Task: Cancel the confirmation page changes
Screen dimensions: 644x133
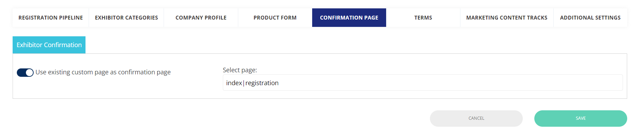Action: tap(476, 118)
